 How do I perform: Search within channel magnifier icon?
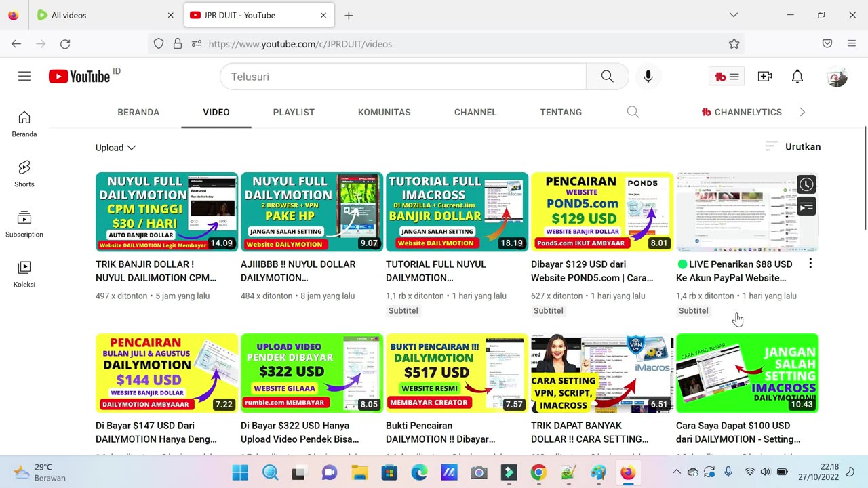(633, 112)
